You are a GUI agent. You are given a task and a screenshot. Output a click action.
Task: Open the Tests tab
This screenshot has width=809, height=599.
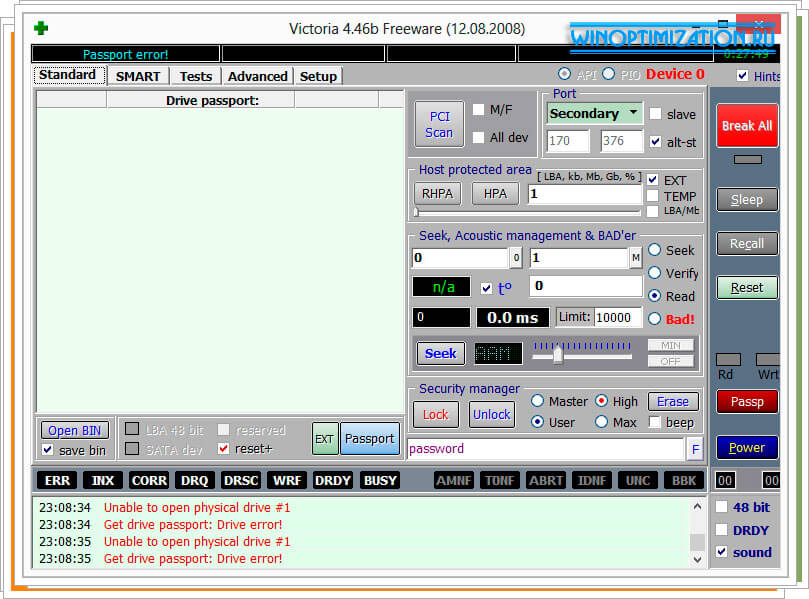coord(195,76)
